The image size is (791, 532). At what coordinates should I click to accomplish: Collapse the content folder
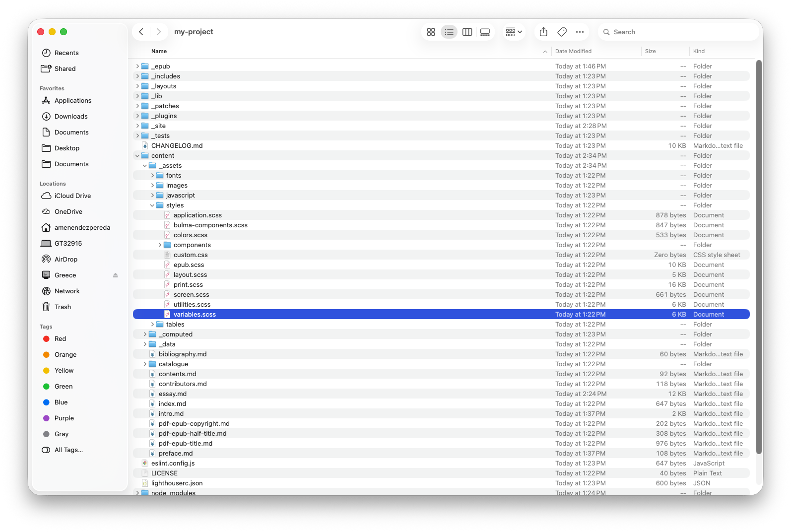click(137, 156)
